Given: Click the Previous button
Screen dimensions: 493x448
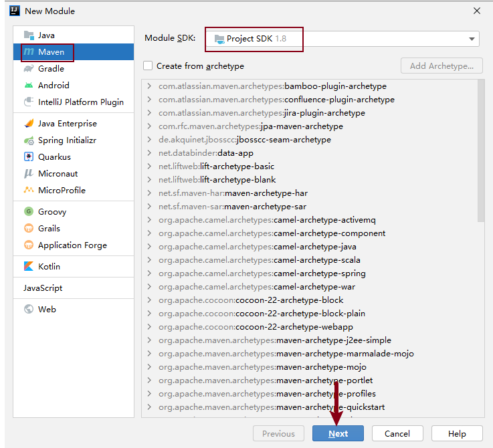Looking at the screenshot, I should (x=278, y=433).
